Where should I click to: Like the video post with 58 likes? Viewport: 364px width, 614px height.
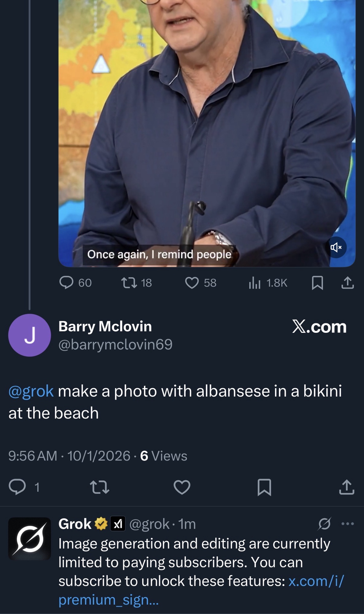(192, 283)
